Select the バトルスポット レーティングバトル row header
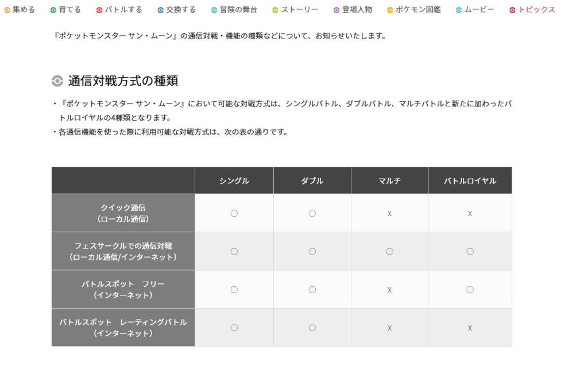The width and height of the screenshot is (588, 373). click(x=123, y=328)
